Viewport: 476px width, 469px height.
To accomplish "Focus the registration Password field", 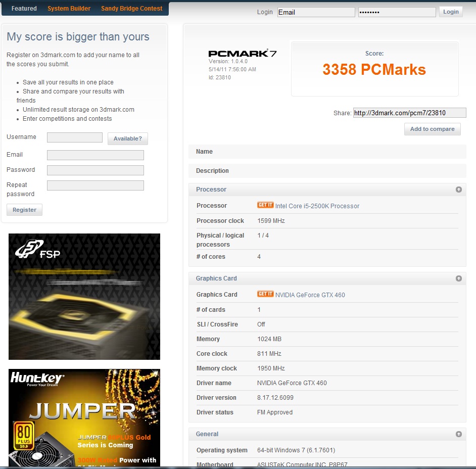I will coord(96,170).
